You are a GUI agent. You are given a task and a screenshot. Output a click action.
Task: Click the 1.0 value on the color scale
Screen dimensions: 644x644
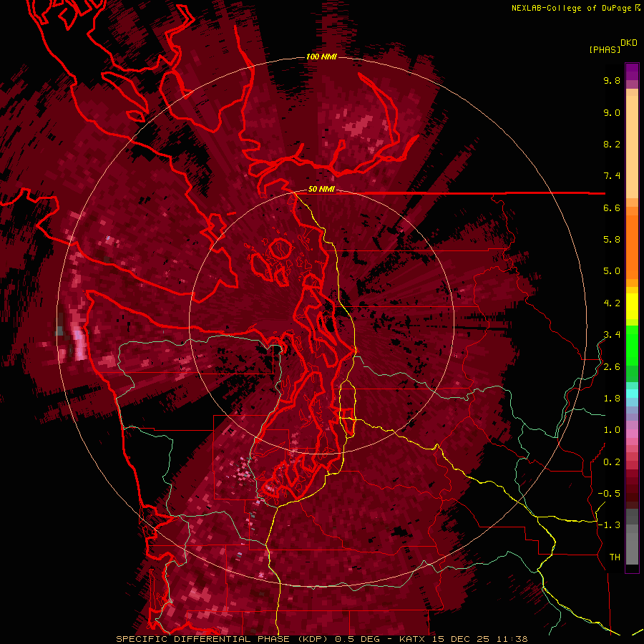tap(612, 430)
